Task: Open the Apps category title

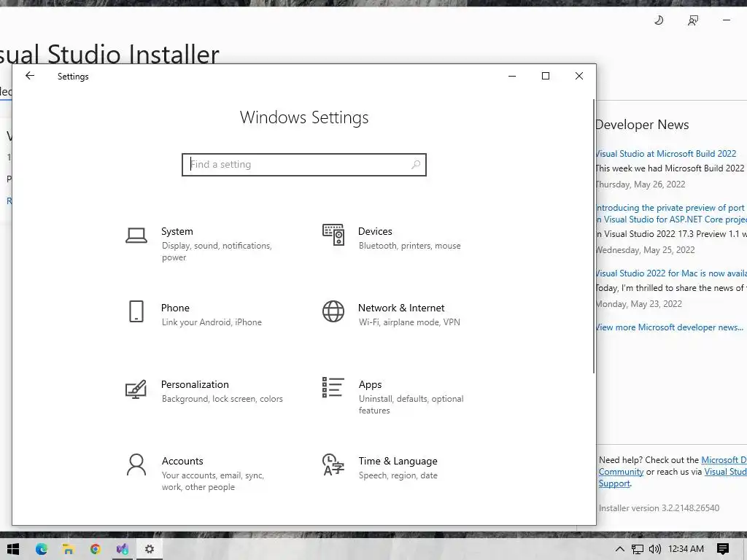Action: [x=370, y=385]
